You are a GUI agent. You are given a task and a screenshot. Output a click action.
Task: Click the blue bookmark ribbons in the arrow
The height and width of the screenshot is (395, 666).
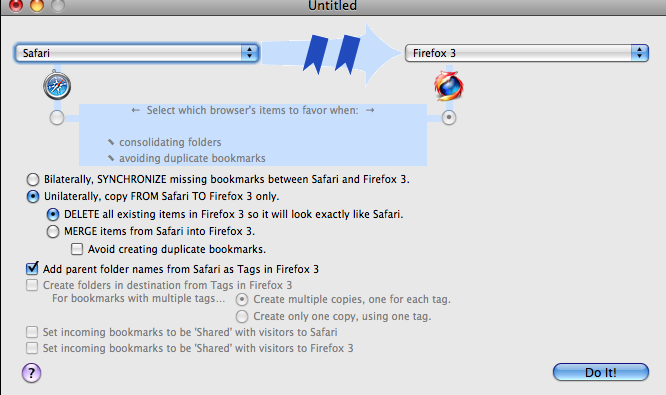(x=332, y=54)
